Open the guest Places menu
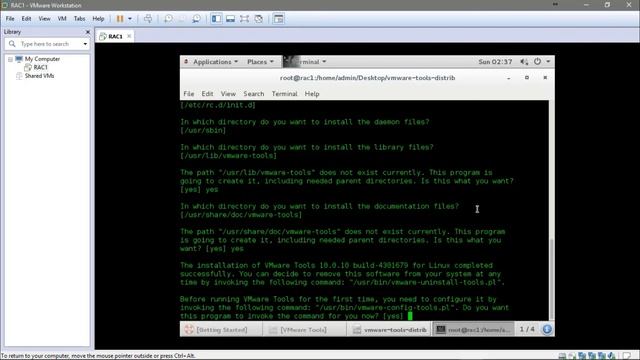This screenshot has height=360, width=640. 260,62
